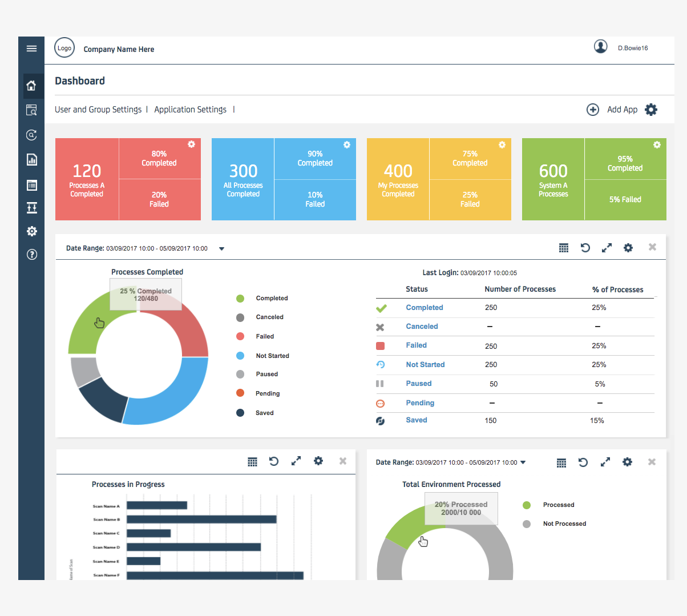687x616 pixels.
Task: Expand the Application Settings divider dropdown
Action: (234, 109)
